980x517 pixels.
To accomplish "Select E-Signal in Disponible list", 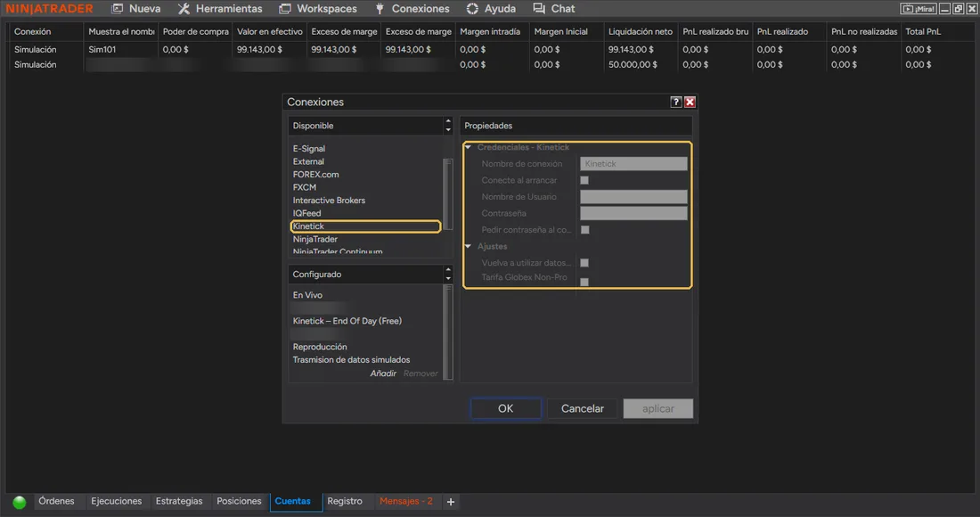I will [x=309, y=149].
